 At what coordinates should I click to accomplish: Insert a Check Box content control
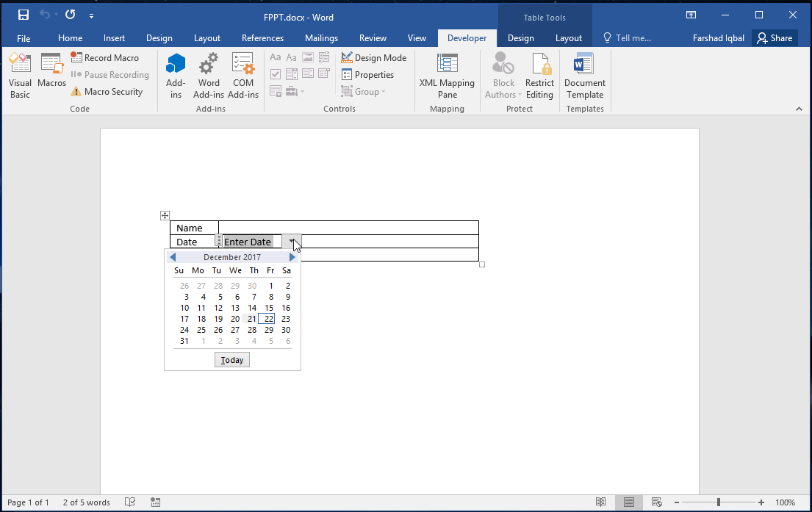(276, 74)
